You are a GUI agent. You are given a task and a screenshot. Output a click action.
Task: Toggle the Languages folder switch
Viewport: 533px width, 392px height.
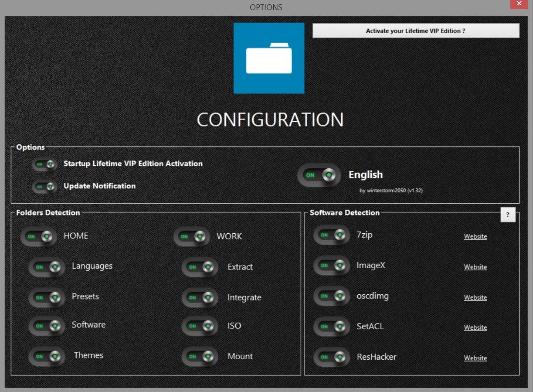click(x=47, y=267)
